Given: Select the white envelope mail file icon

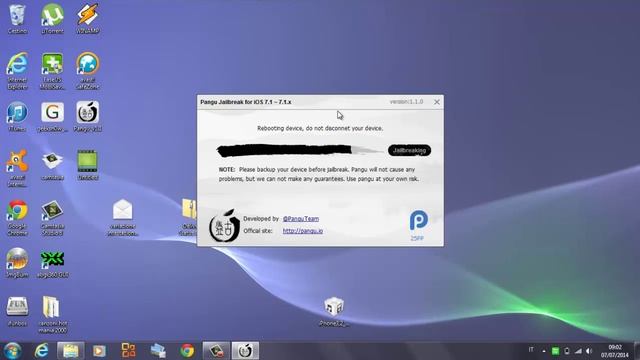Looking at the screenshot, I should pos(122,218).
